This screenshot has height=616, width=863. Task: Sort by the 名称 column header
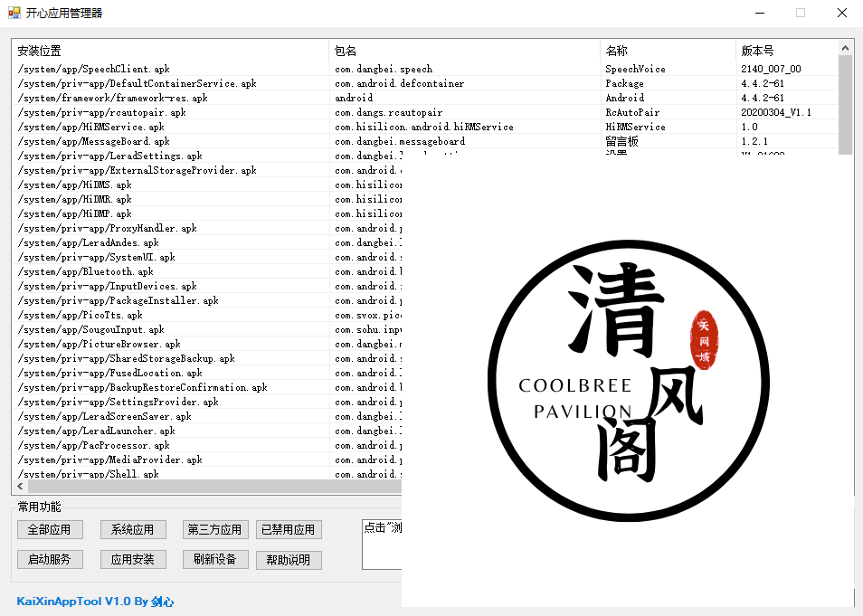pyautogui.click(x=669, y=51)
